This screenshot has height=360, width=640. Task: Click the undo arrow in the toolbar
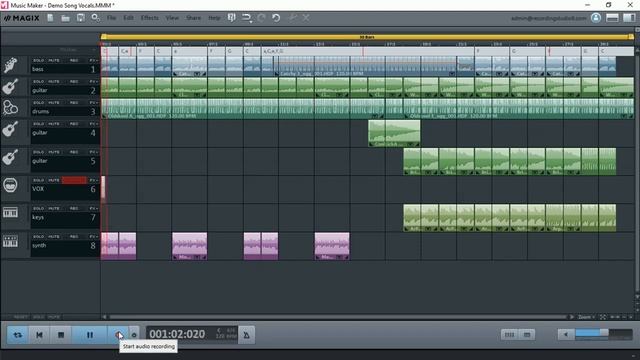pos(277,18)
